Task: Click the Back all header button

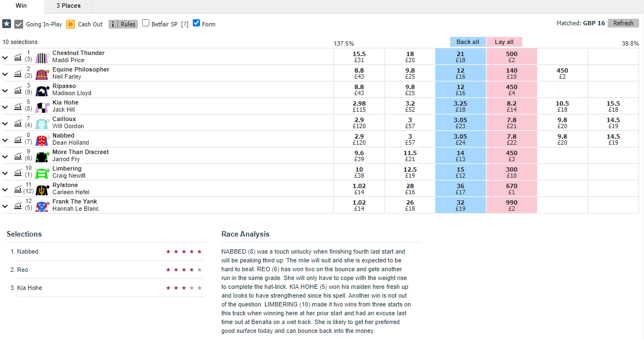Action: (468, 42)
